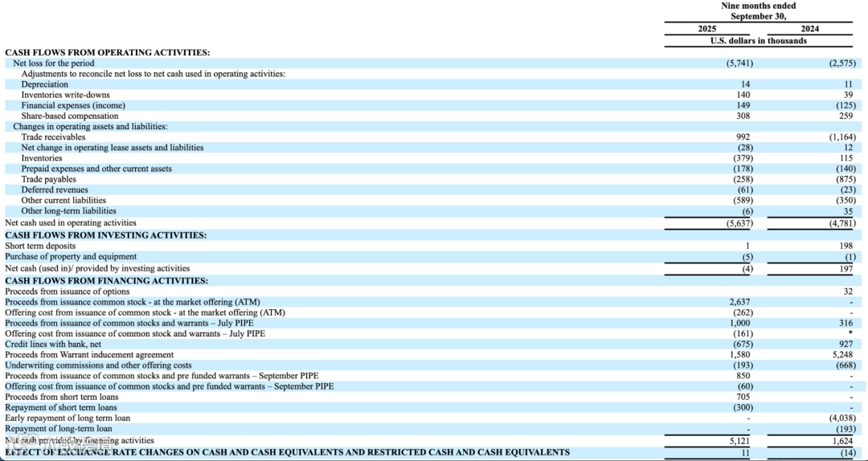This screenshot has width=868, height=461.
Task: Select 'Credit lines with bank, net' label
Action: [53, 344]
